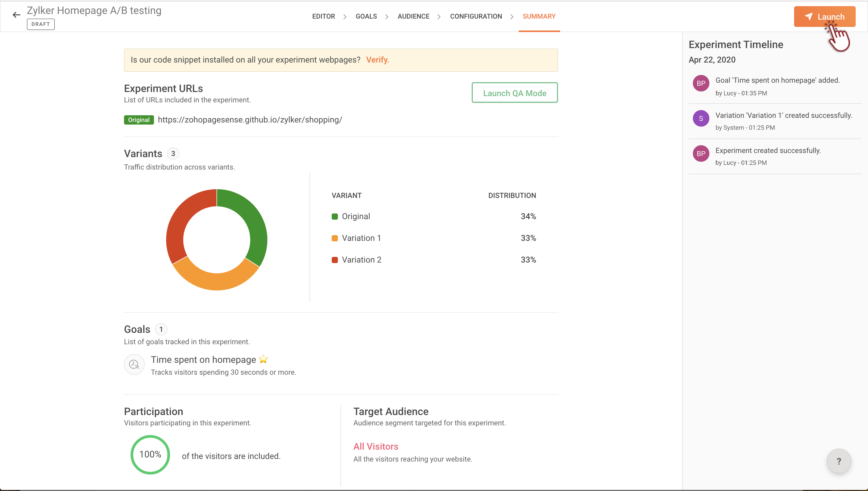
Task: Open the Configuration step
Action: coord(476,16)
